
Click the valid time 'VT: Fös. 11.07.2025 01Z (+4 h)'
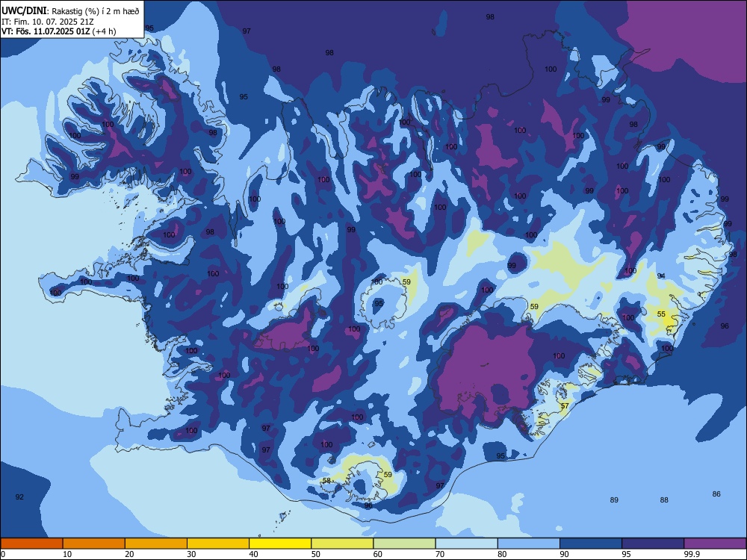[x=58, y=32]
